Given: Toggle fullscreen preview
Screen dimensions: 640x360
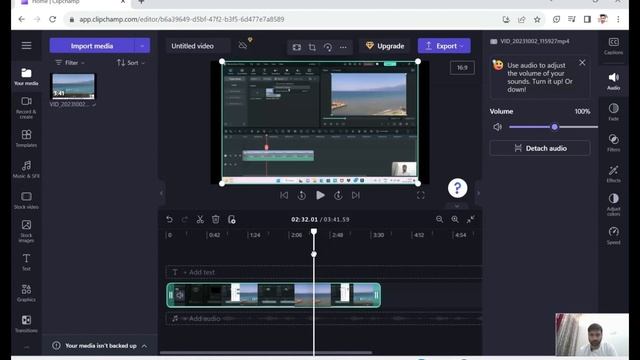Looking at the screenshot, I should tap(420, 196).
